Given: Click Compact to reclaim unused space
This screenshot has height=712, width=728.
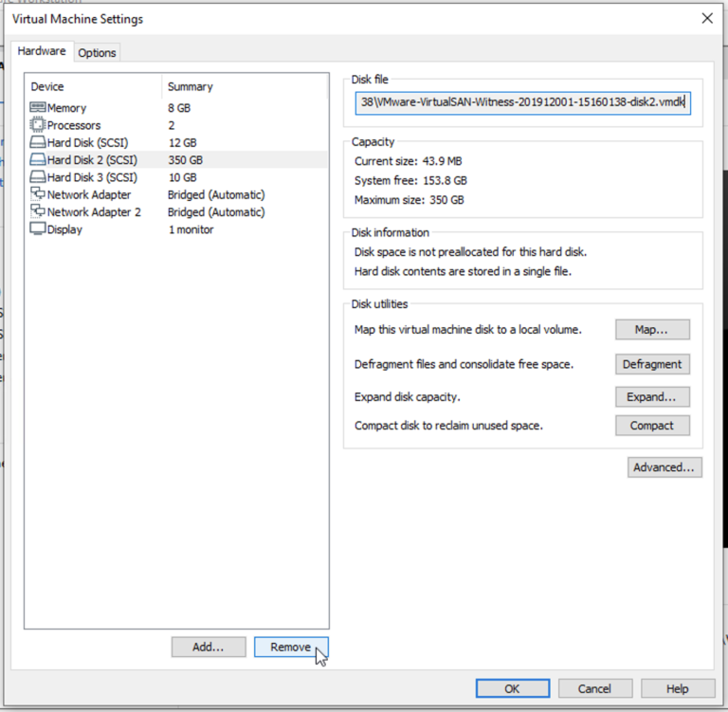Looking at the screenshot, I should (x=652, y=426).
